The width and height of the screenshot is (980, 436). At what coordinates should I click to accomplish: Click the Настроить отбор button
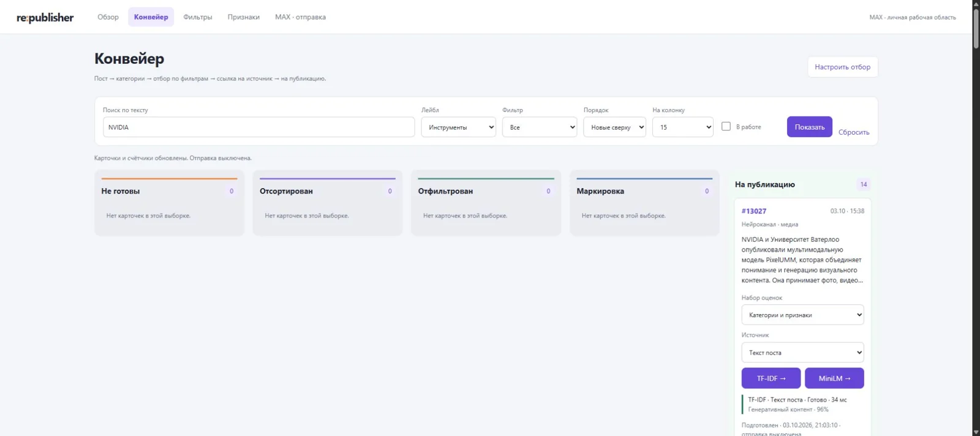[x=842, y=67]
